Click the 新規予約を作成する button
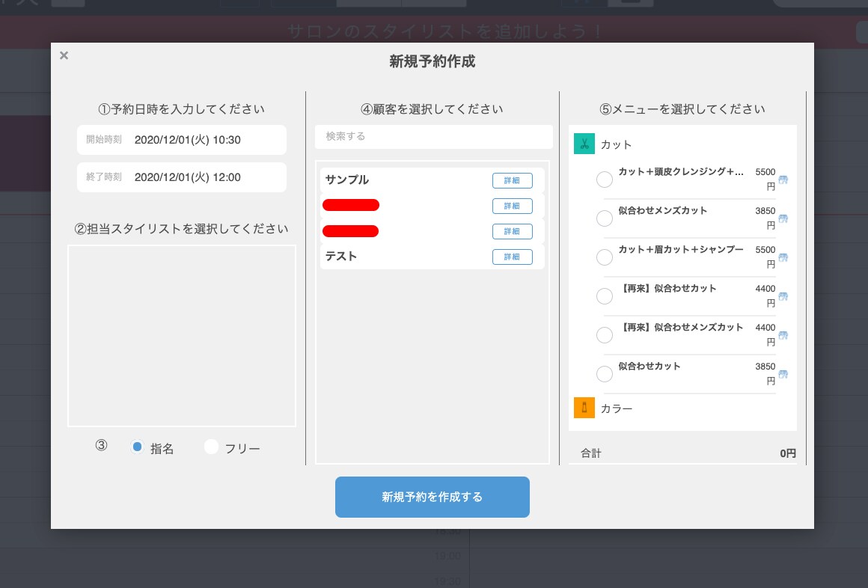This screenshot has height=588, width=868. [433, 497]
